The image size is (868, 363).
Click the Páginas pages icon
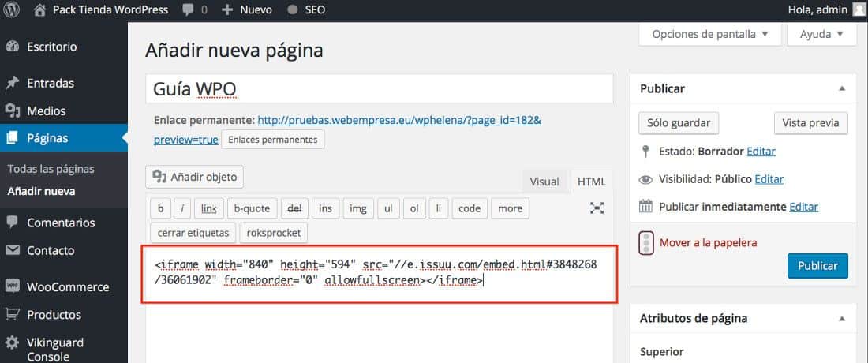point(12,138)
